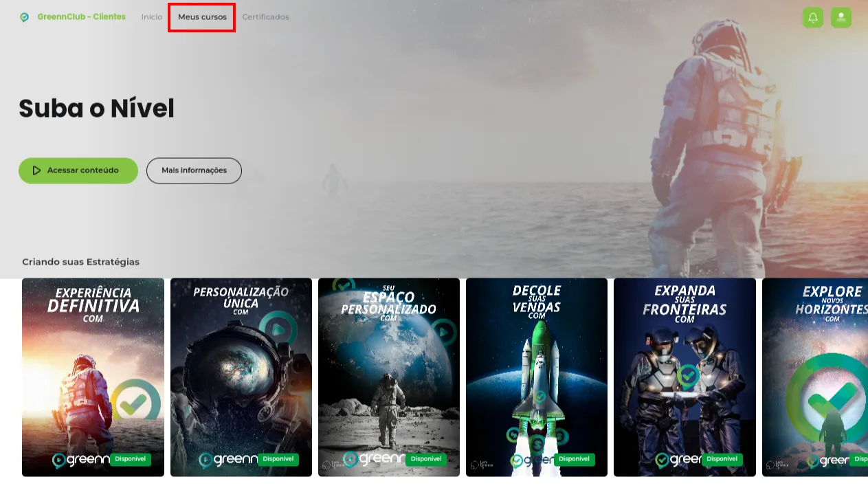Open the Decole suas Vendas course card
868x488 pixels.
coord(537,377)
